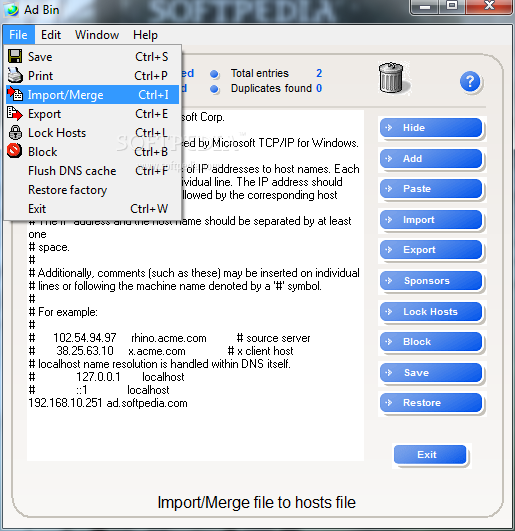Click the rhino.acme.com example line

(x=169, y=338)
